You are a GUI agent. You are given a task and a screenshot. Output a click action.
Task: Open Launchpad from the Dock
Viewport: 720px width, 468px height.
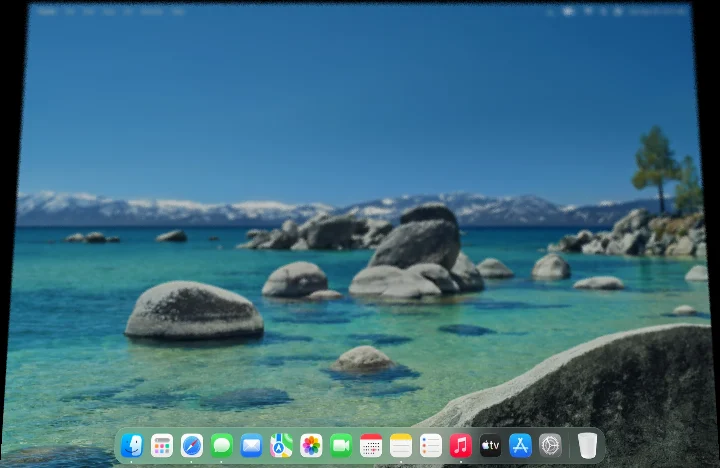162,445
